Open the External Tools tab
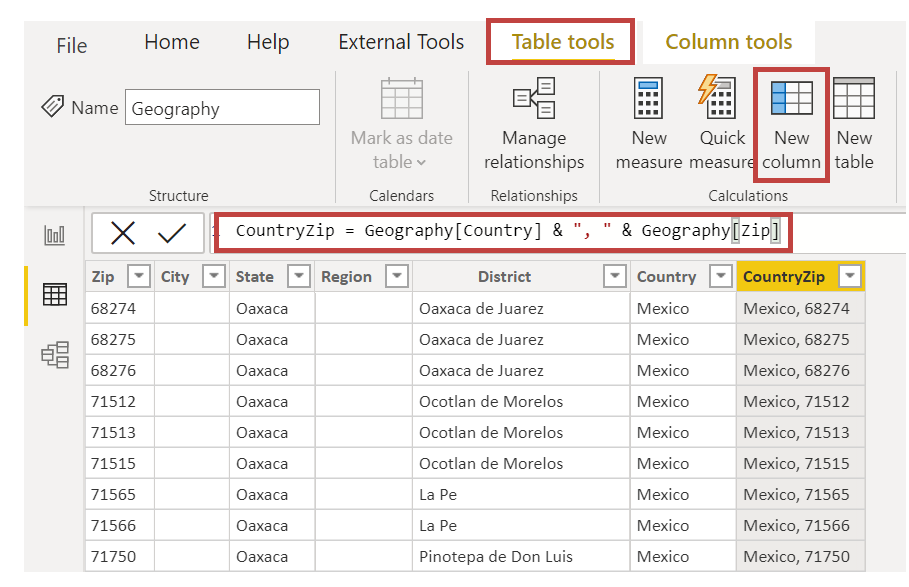 click(401, 42)
